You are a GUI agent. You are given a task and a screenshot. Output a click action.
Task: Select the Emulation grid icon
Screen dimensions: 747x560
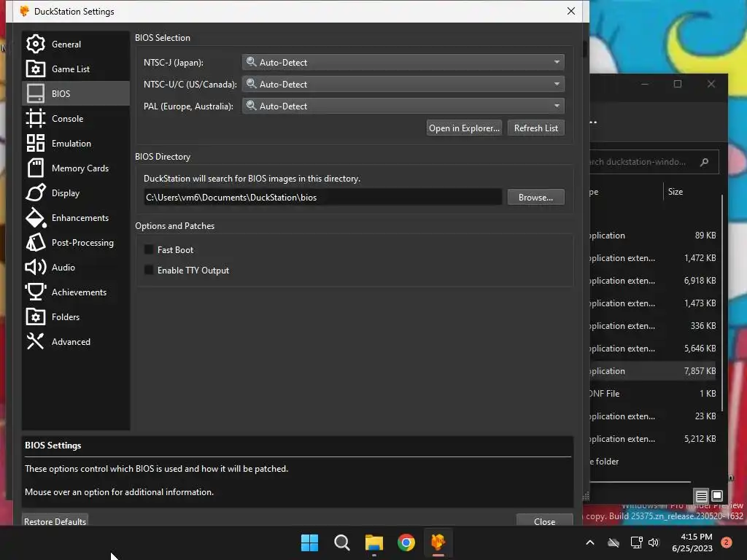pos(35,143)
